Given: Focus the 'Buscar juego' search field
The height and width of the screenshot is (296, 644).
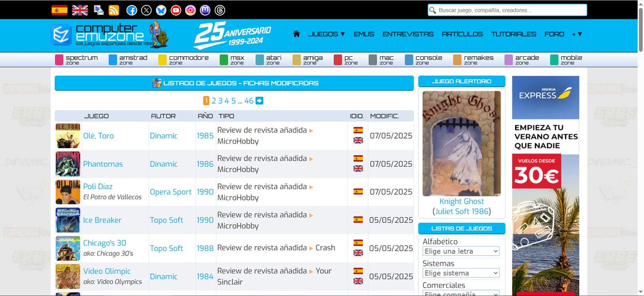Looking at the screenshot, I should [507, 10].
